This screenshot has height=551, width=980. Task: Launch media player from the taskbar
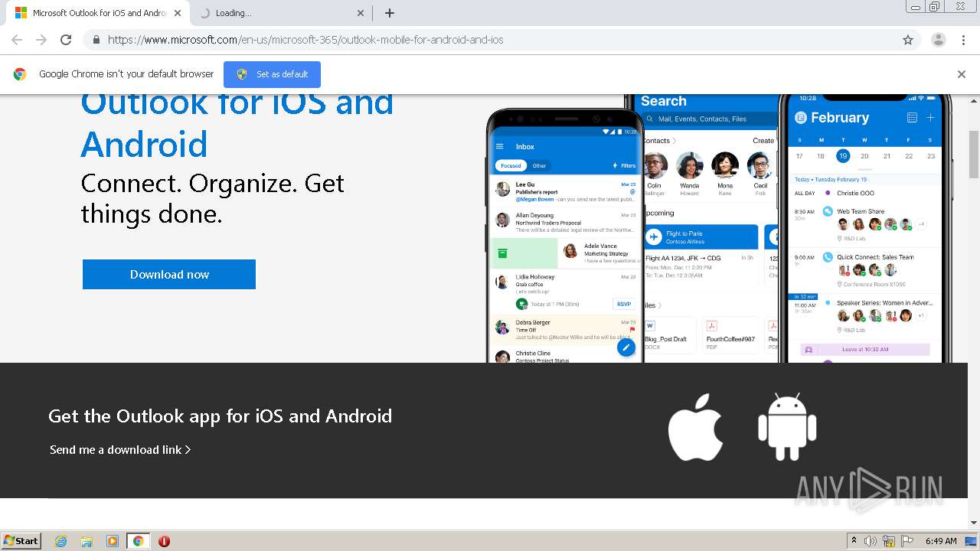pos(113,541)
